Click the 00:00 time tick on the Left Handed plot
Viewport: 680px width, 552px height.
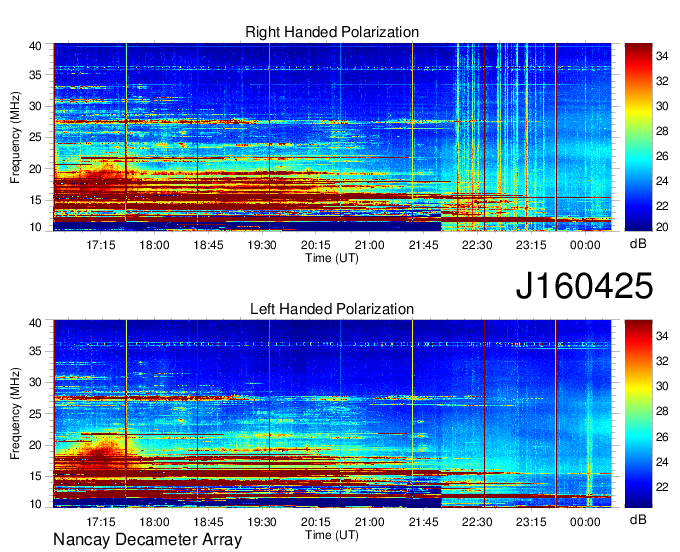point(585,522)
